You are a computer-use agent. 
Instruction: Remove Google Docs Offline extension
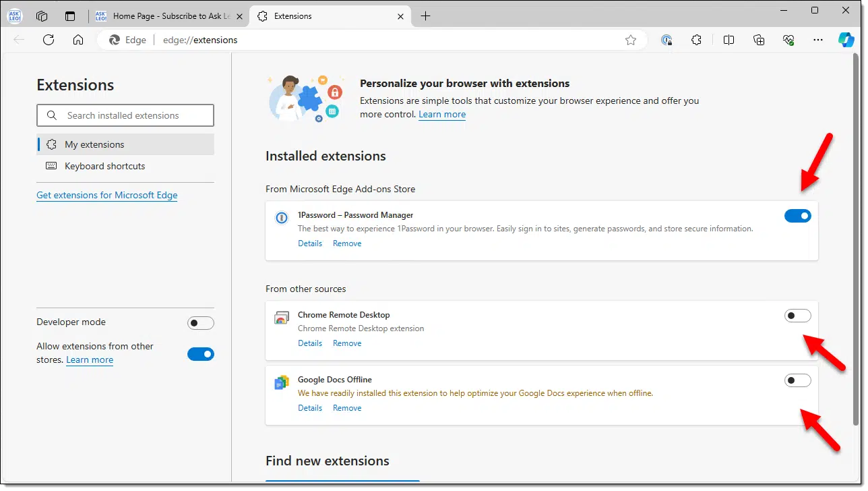click(347, 408)
